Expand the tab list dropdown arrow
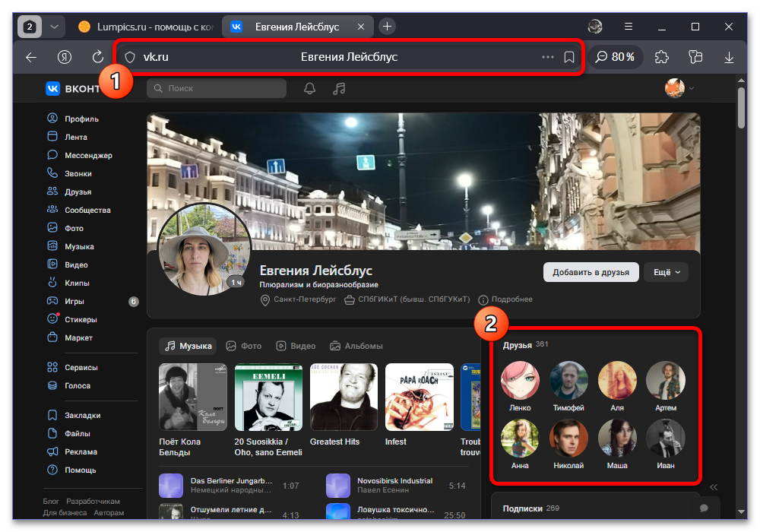This screenshot has width=760, height=532. pos(54,27)
